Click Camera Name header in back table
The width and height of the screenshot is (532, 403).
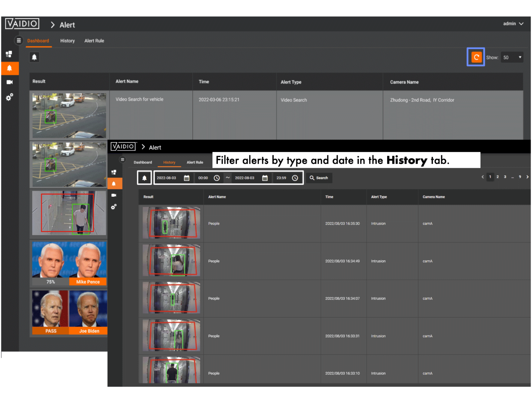tap(404, 82)
